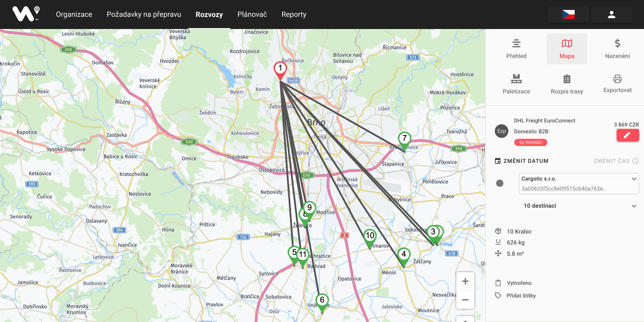Image resolution: width=644 pixels, height=322 pixels.
Task: Open the Nacenění pricing tab
Action: [617, 49]
